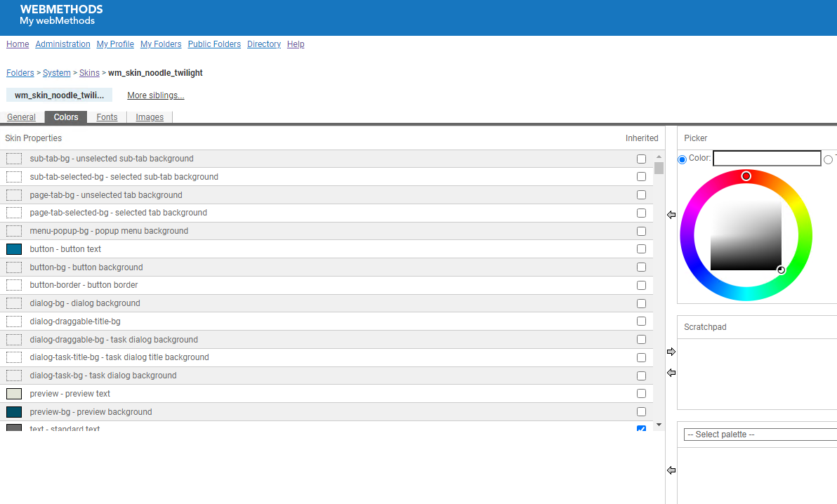Open My Folders
This screenshot has width=837, height=504.
click(x=161, y=44)
